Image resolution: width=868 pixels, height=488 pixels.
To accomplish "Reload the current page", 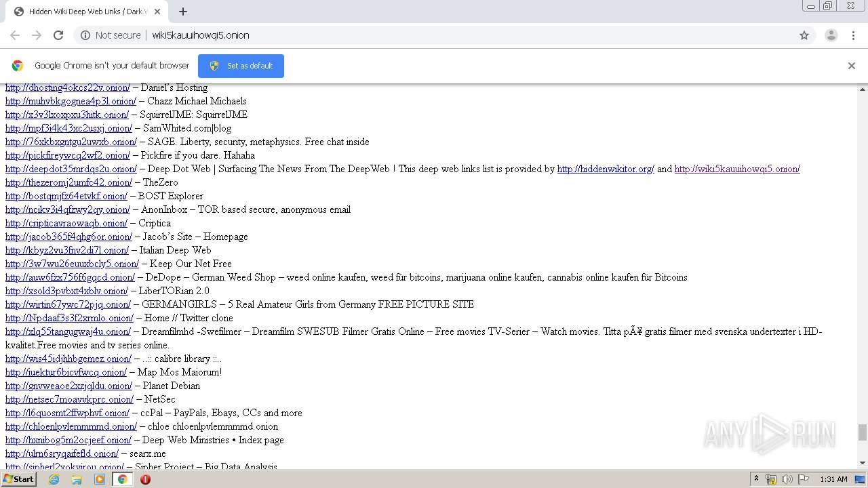I will coord(58,35).
